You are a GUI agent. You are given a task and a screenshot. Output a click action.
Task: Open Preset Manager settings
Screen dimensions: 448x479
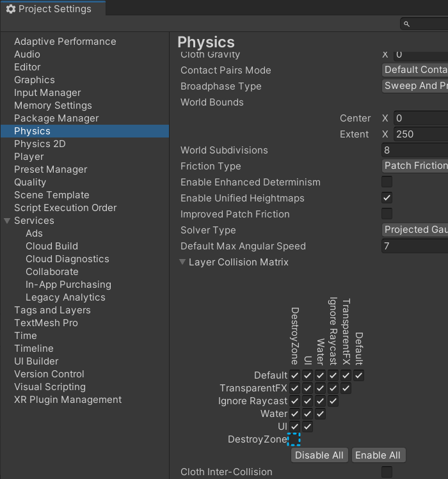[51, 169]
